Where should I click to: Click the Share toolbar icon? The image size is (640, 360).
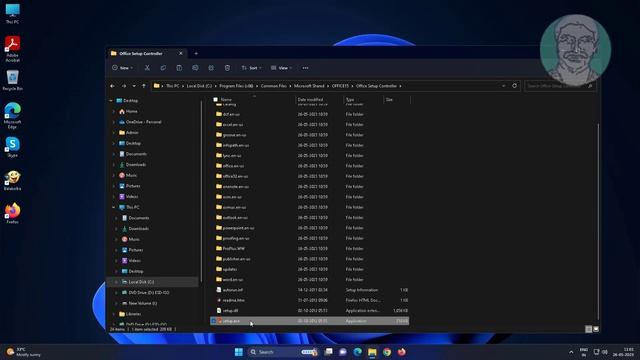point(211,68)
